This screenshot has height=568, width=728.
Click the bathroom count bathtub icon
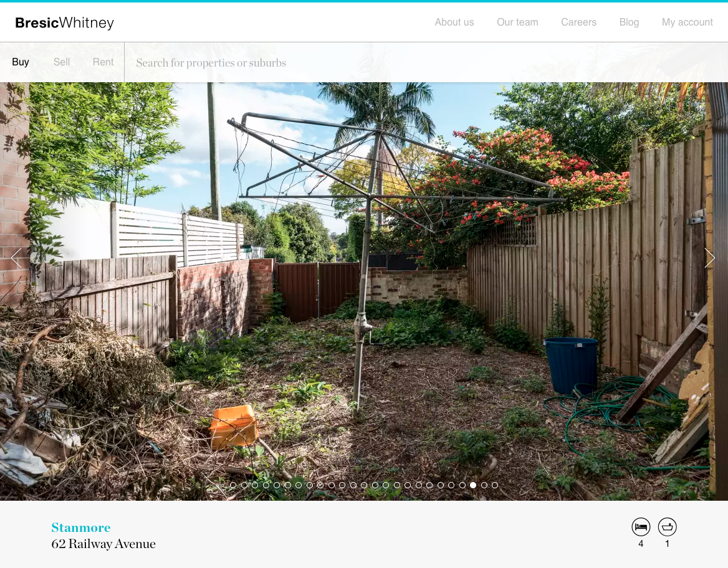tap(667, 527)
